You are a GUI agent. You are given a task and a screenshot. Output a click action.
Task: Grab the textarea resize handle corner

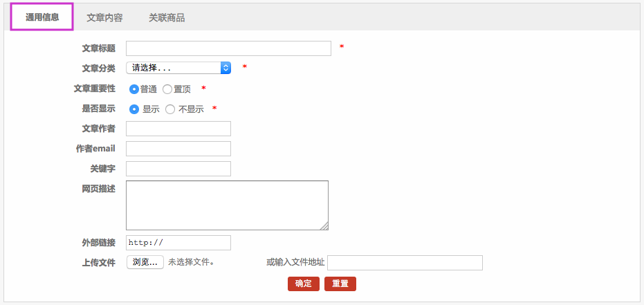324,226
